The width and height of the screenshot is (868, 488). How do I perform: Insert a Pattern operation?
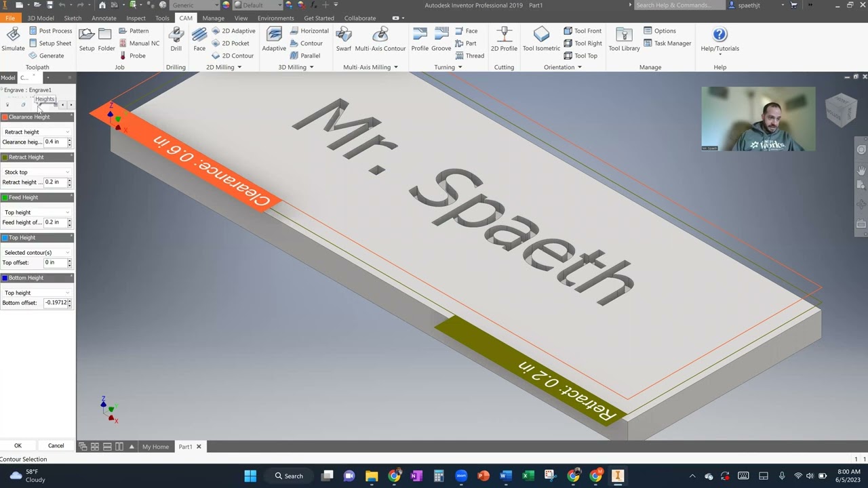point(134,30)
